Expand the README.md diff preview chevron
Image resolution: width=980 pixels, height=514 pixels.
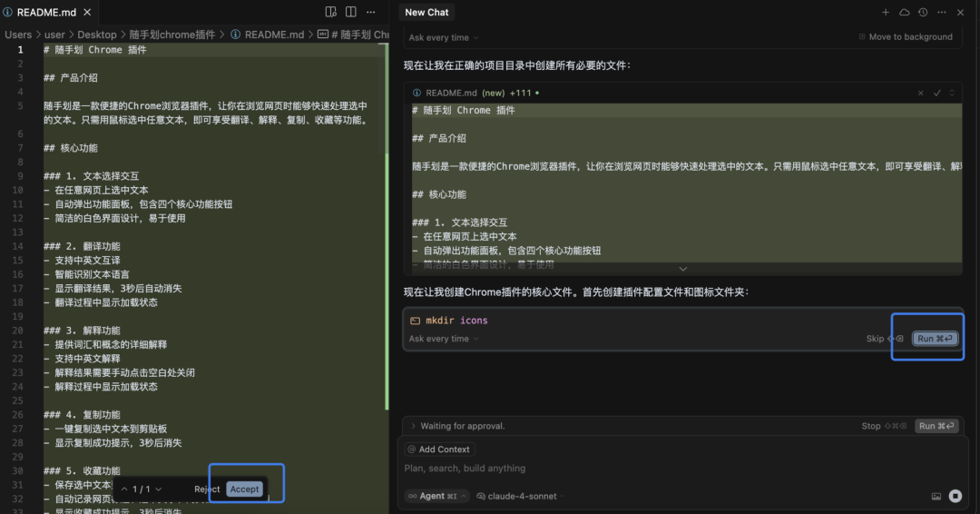683,269
